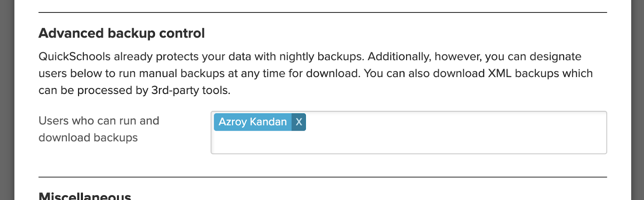Click the 'can be processed by' text
The height and width of the screenshot is (200, 644).
[x=93, y=90]
